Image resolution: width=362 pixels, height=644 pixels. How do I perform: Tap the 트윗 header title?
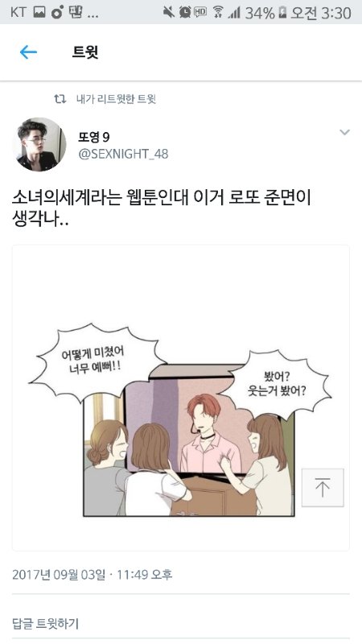[x=85, y=52]
